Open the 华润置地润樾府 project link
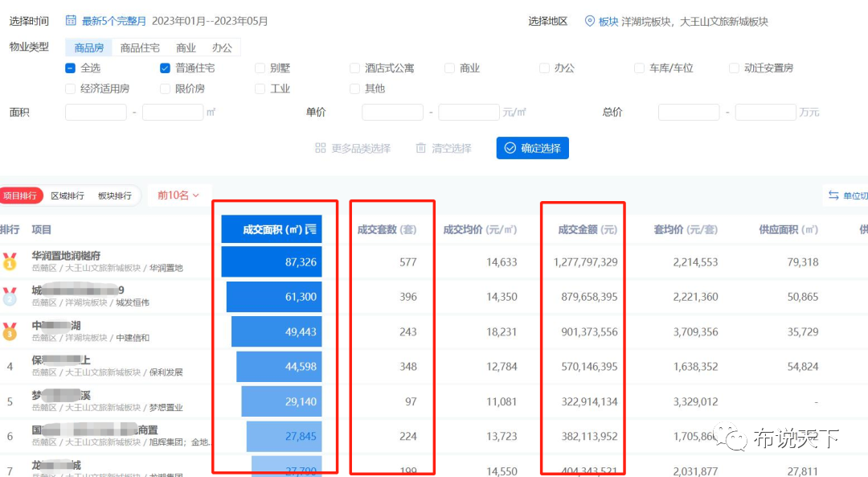 tap(66, 256)
